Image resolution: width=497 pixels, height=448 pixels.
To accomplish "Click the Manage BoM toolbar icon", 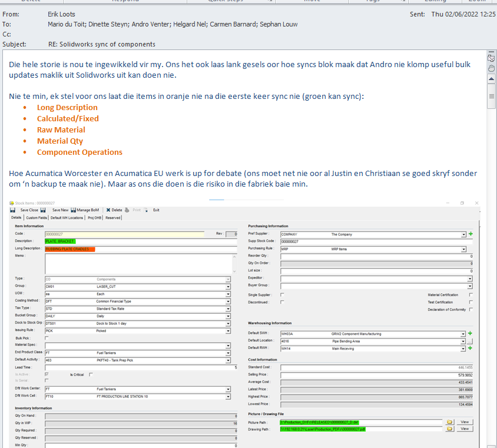I will pyautogui.click(x=73, y=210).
